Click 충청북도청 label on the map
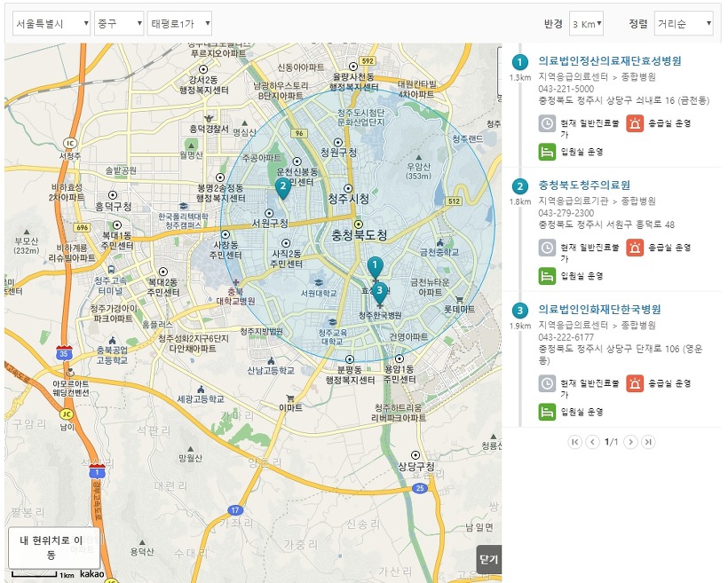This screenshot has width=728, height=583. (x=360, y=235)
